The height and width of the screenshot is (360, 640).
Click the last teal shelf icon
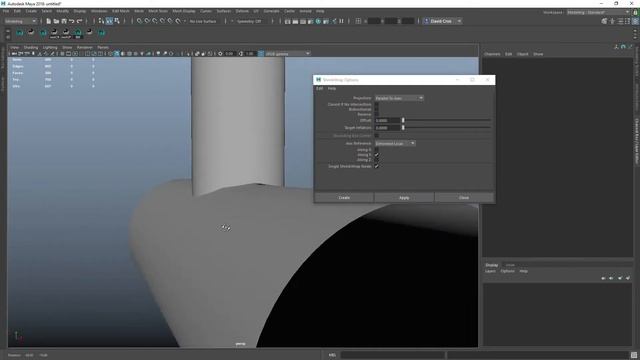pyautogui.click(x=102, y=33)
